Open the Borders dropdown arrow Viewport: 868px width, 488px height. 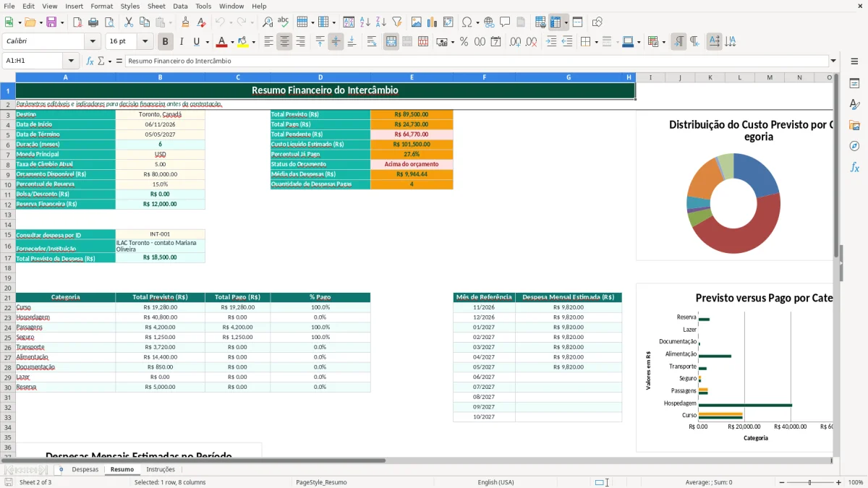coord(596,42)
